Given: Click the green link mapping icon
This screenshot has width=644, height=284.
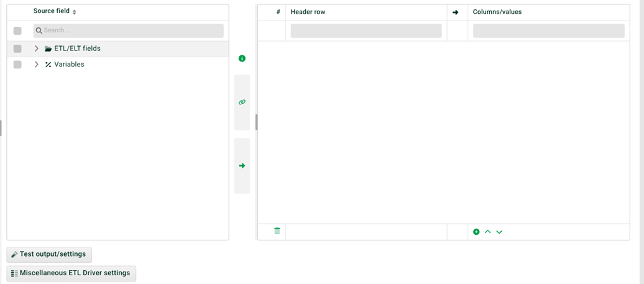Looking at the screenshot, I should click(x=242, y=102).
